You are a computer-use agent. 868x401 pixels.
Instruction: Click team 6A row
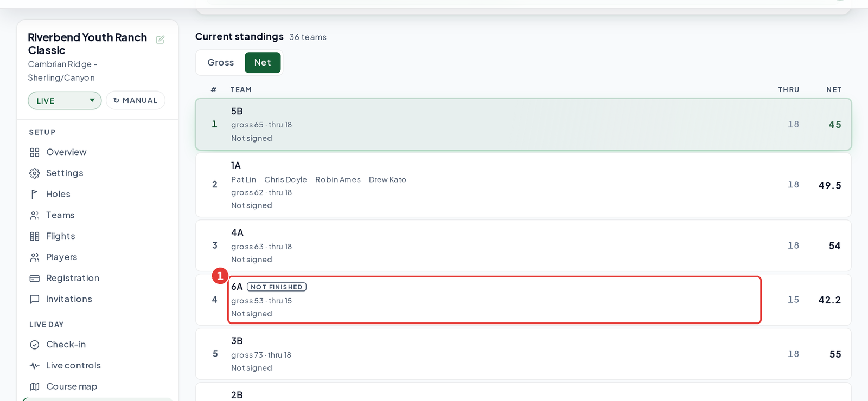[x=524, y=300]
